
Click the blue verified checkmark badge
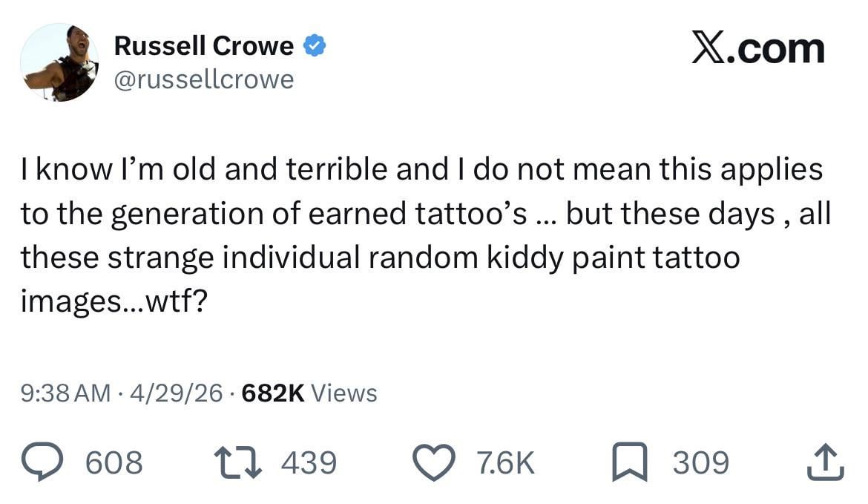[315, 47]
